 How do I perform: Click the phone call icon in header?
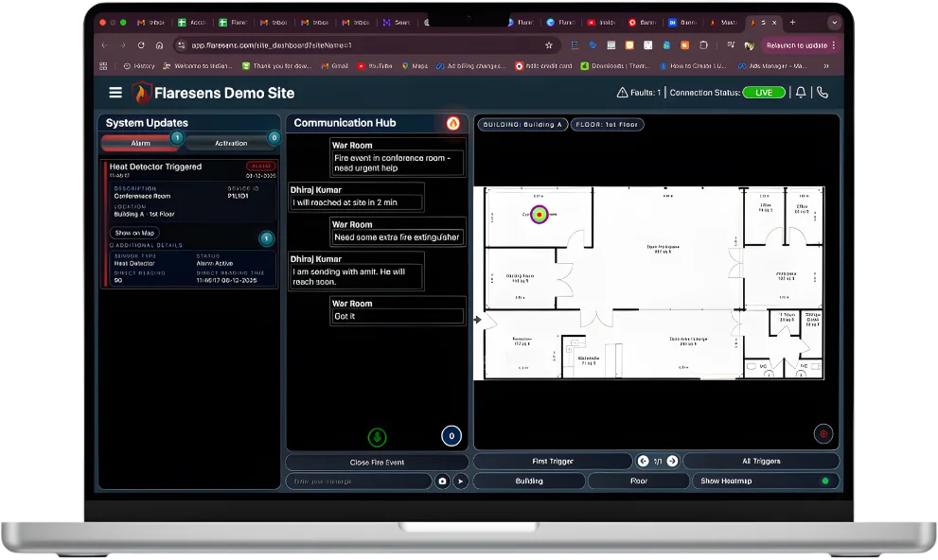pyautogui.click(x=822, y=93)
